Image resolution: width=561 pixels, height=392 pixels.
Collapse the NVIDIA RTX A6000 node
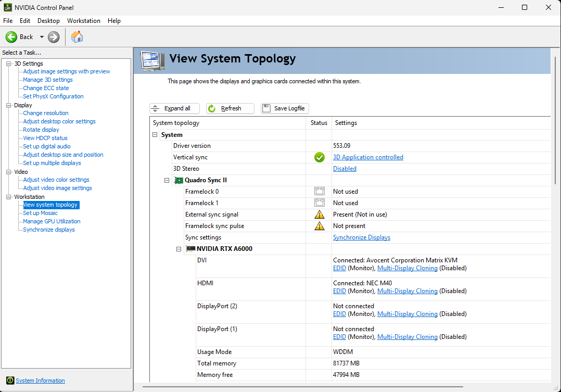[x=179, y=249]
